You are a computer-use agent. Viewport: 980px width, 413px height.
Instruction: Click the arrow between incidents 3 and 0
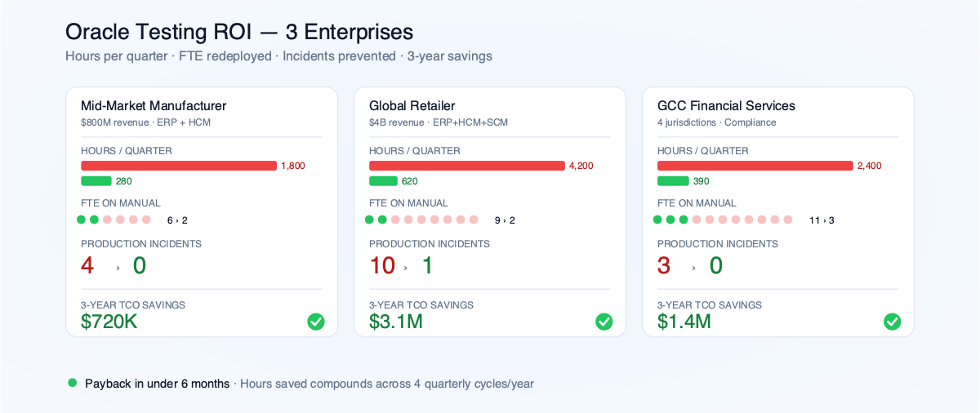coord(694,268)
